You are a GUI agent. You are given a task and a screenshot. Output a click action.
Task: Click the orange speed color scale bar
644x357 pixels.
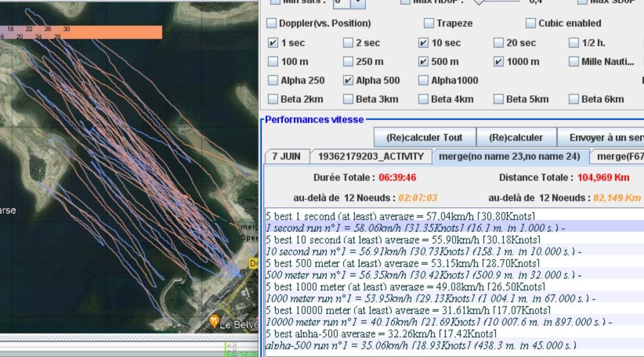coord(81,32)
